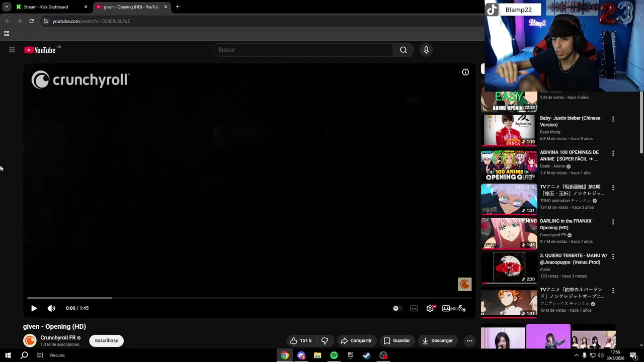
Task: Open Epic Games Launcher in taskbar
Action: tap(350, 355)
